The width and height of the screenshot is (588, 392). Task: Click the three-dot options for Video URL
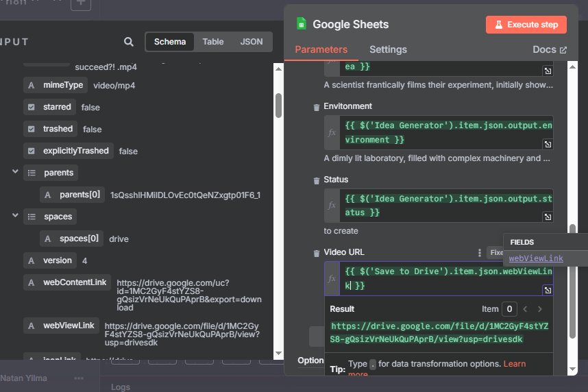480,253
